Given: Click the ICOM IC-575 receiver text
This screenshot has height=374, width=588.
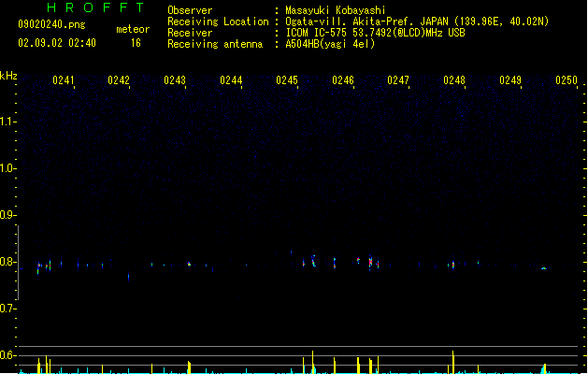Looking at the screenshot, I should (375, 33).
